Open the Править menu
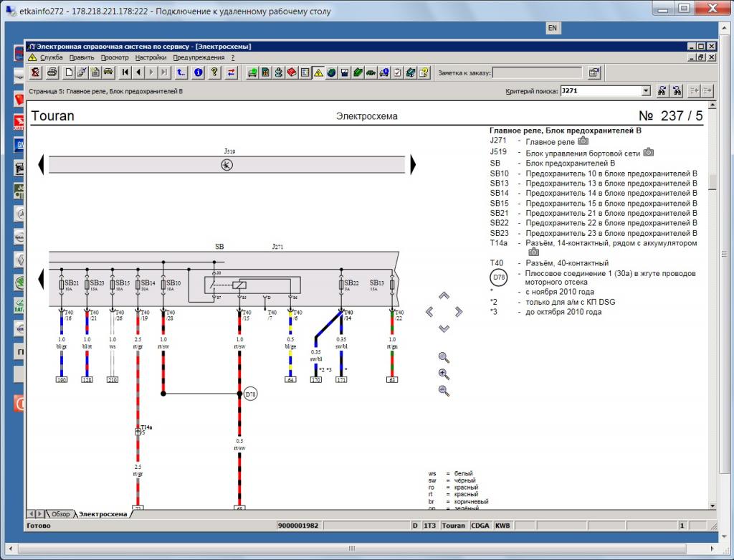Screen dimensions: 734x560 [82, 57]
